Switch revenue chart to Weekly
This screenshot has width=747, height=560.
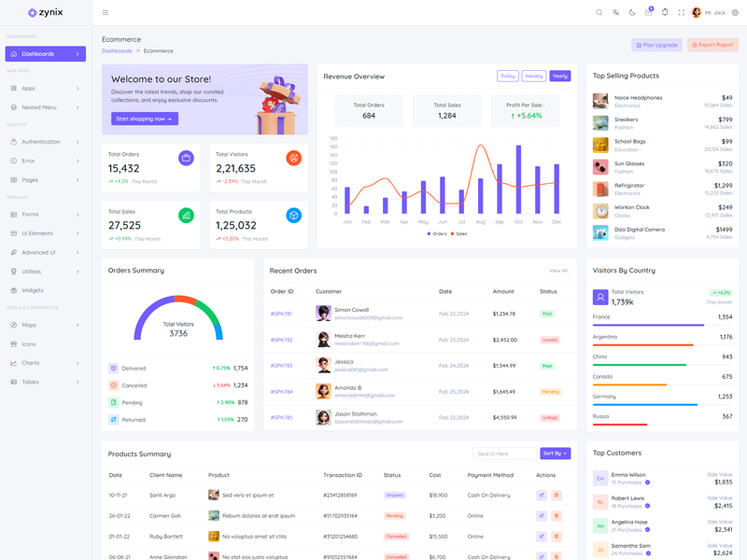(534, 77)
